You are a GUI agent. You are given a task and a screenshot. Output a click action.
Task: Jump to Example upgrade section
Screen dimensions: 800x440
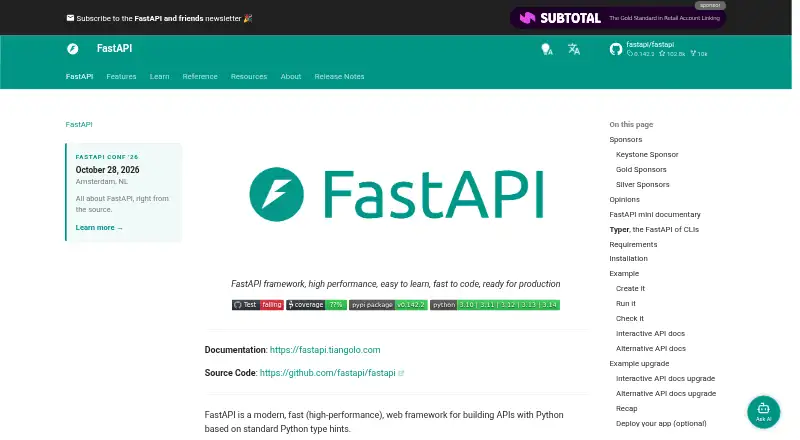639,363
